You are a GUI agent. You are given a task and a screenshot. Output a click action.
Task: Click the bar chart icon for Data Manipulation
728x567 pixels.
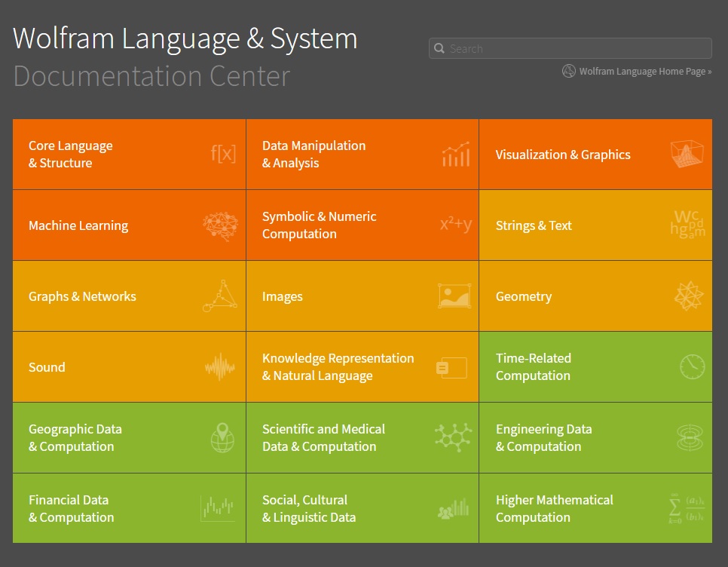455,155
